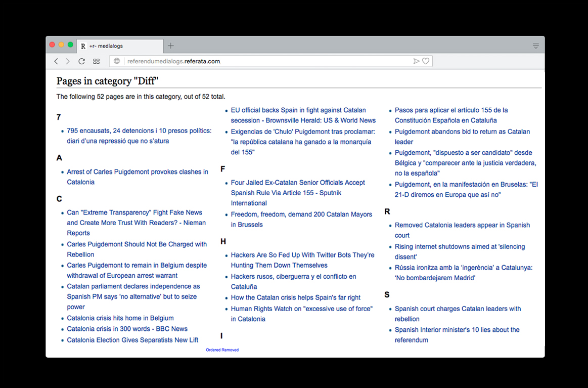Screen dimensions: 588x388
Task: Click the small 'Ordered Removed' link
Action: [x=222, y=350]
